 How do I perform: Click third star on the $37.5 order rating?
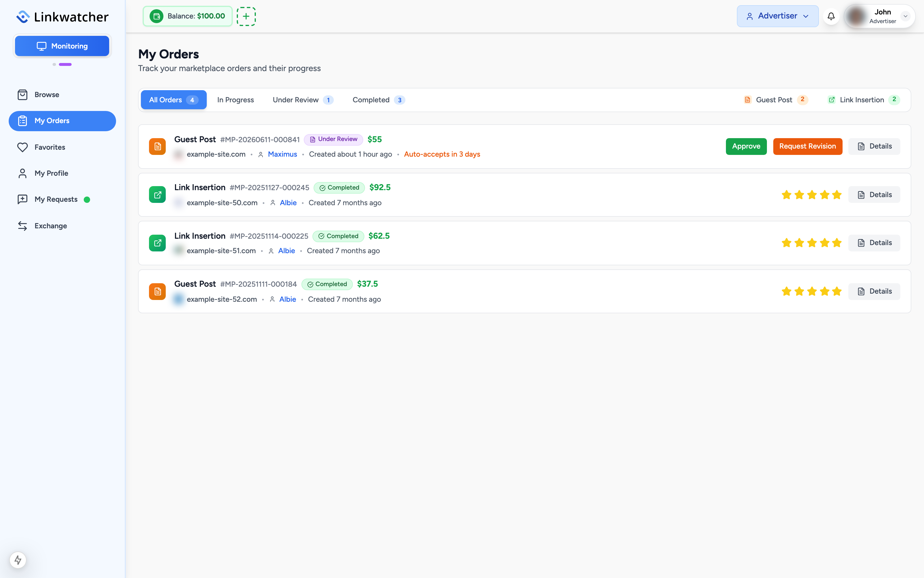(812, 291)
